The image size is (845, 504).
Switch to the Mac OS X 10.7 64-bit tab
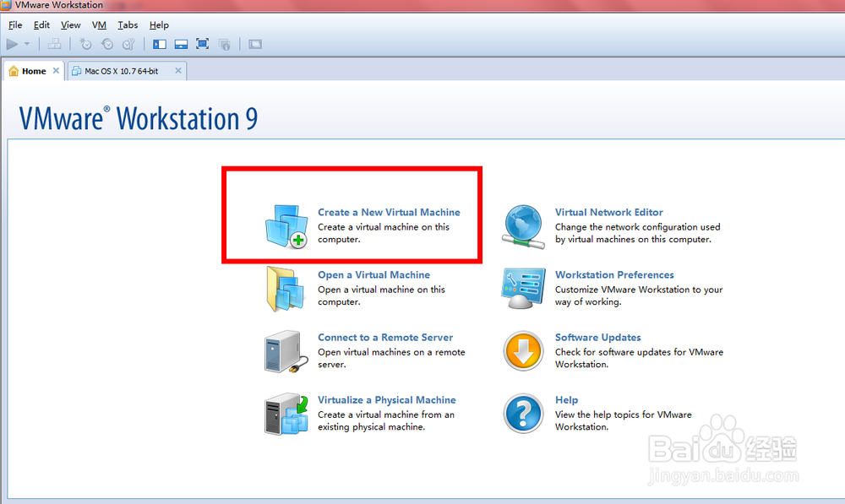[128, 71]
